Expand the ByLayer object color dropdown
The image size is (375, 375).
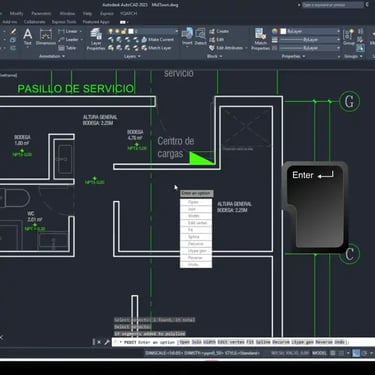click(x=310, y=31)
